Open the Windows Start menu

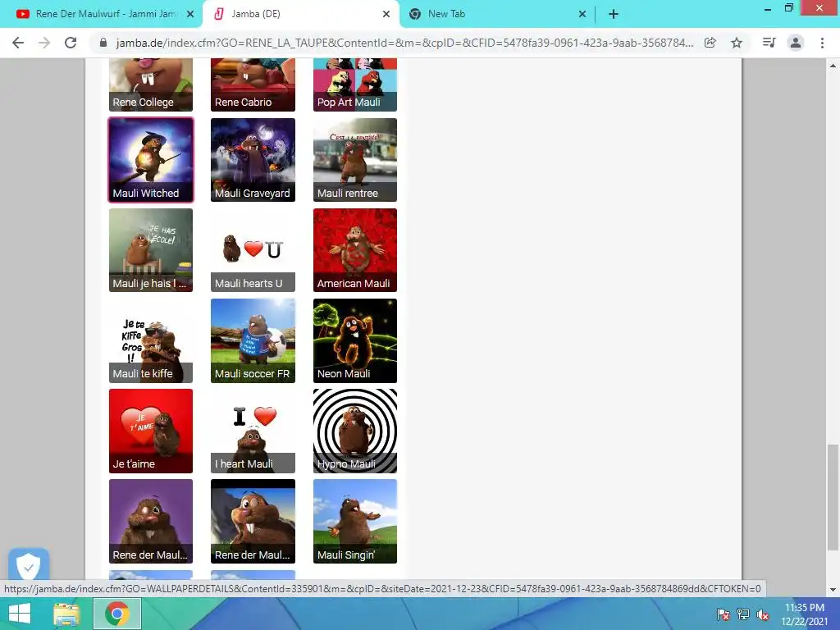20,614
